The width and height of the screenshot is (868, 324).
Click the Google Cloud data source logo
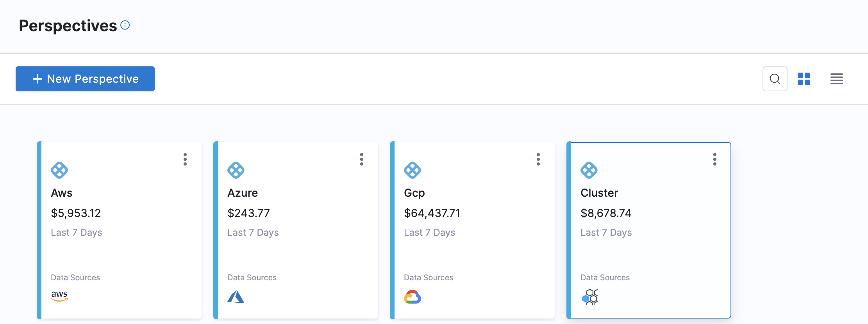coord(413,297)
